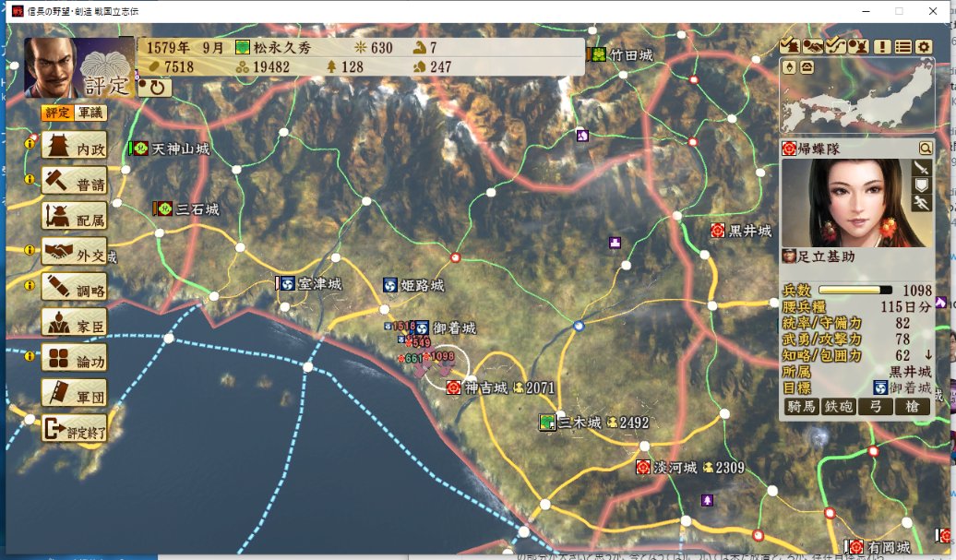956x560 pixels.
Task: Select 淡河城 castle on the map
Action: pyautogui.click(x=667, y=468)
